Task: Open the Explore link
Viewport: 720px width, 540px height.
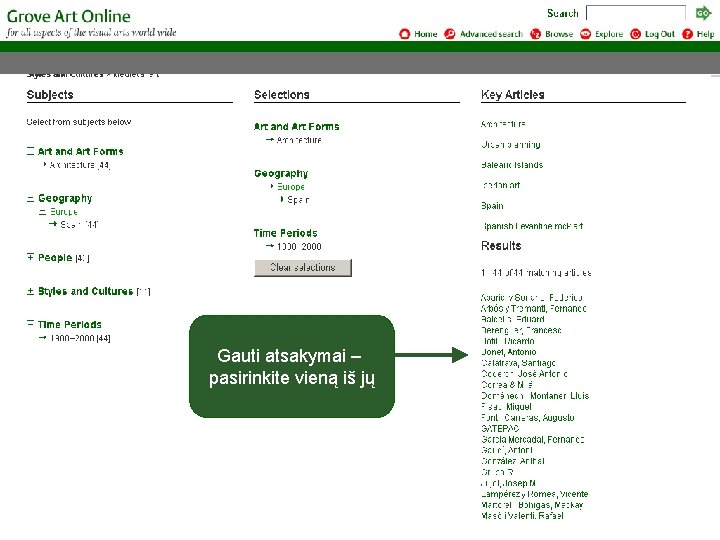Action: pos(609,34)
